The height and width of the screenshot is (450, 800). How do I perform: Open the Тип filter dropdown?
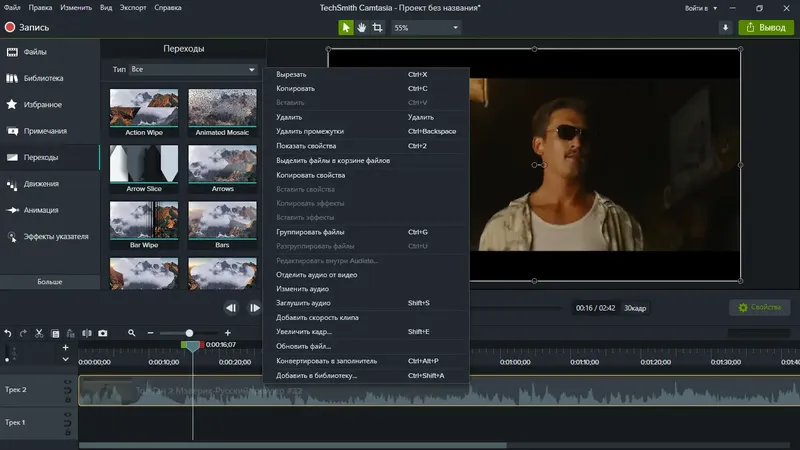[x=194, y=69]
